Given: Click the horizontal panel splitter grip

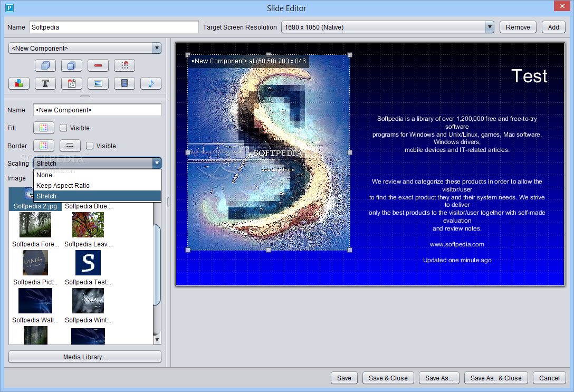Looking at the screenshot, I should click(85, 97).
